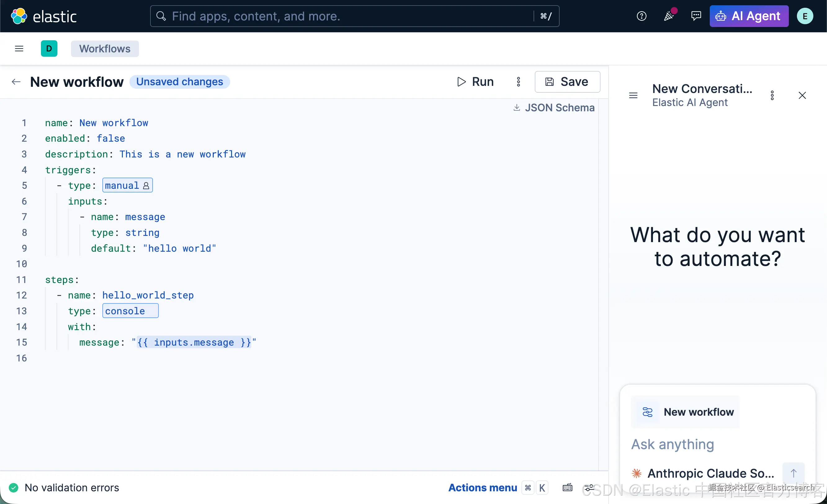Close the AI Agent panel

(x=802, y=95)
